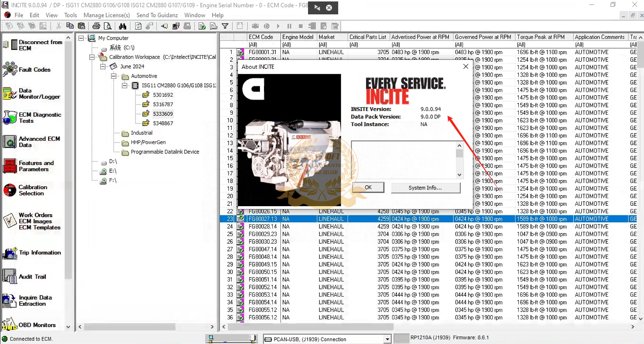This screenshot has height=344, width=644.
Task: Select calibration 5333609 in the tree
Action: (163, 114)
